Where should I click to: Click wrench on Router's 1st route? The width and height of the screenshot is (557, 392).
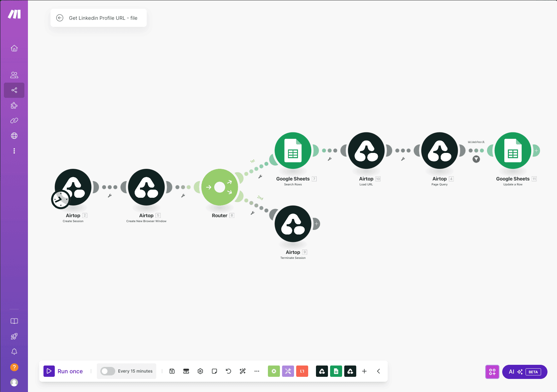click(x=260, y=177)
